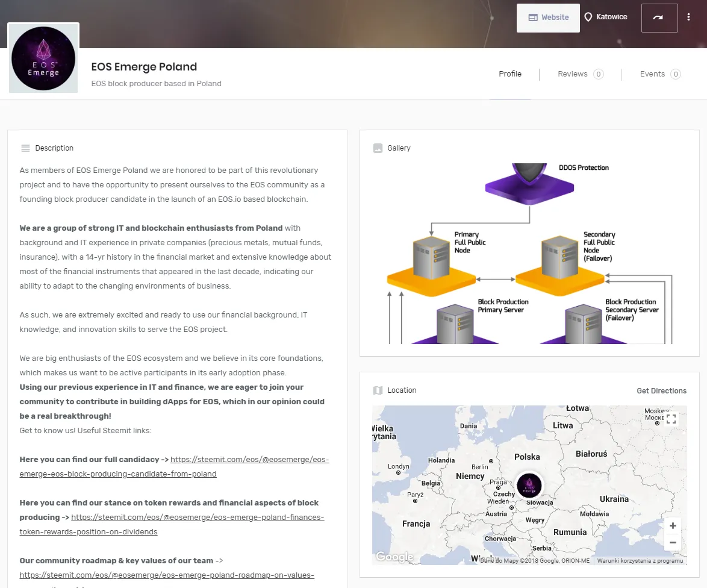Click the Gallery section image icon
The height and width of the screenshot is (588, 707).
coord(378,148)
